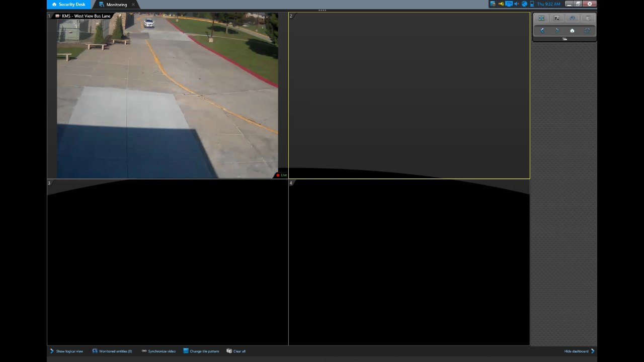
Task: Open the Security Desk home tab
Action: point(69,5)
